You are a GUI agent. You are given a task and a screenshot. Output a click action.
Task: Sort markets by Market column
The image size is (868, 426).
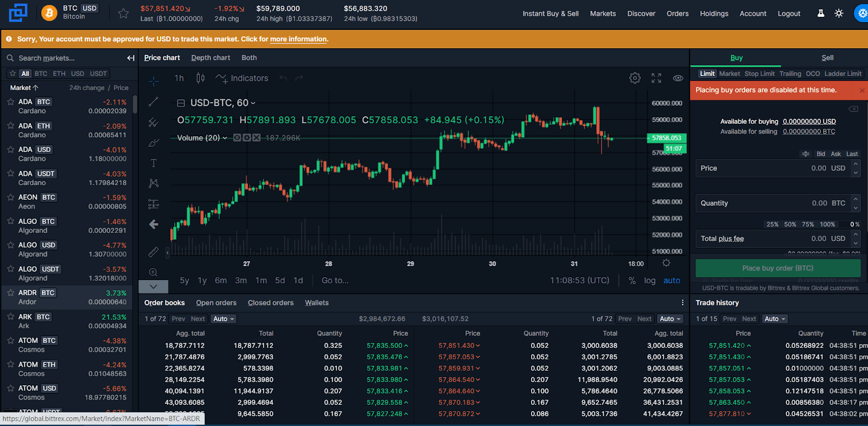(x=24, y=88)
